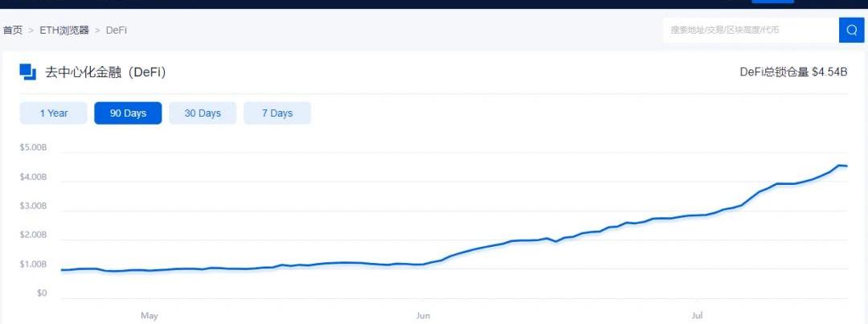Show the 30 Days chart range
Viewport: 868px width, 324px height.
pyautogui.click(x=203, y=113)
